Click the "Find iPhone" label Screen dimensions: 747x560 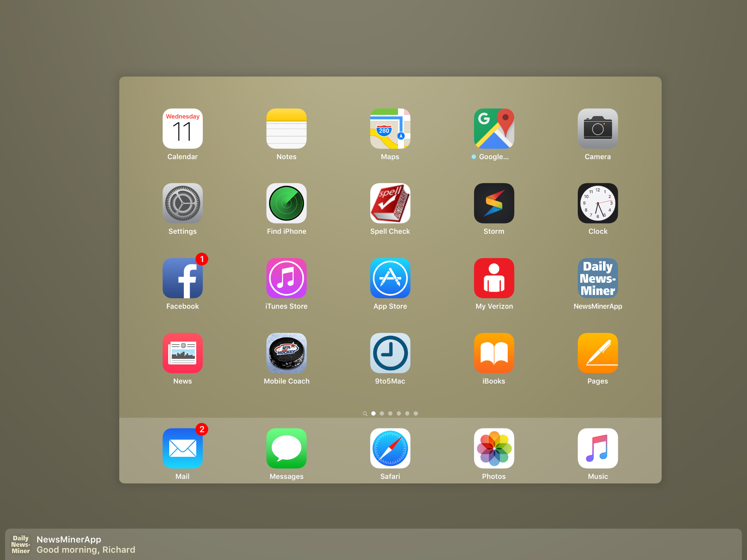point(286,232)
